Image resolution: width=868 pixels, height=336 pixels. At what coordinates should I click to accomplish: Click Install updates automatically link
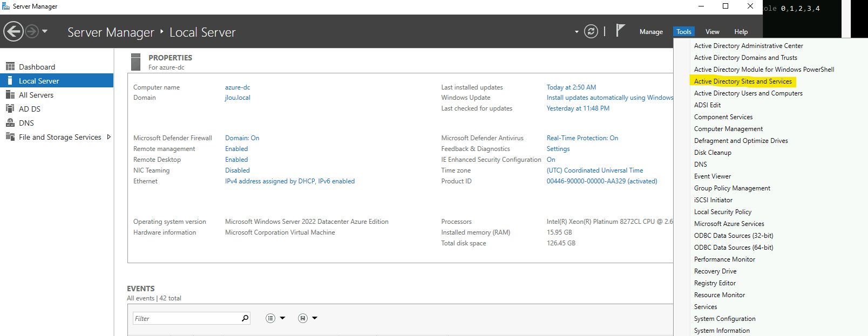(x=609, y=98)
